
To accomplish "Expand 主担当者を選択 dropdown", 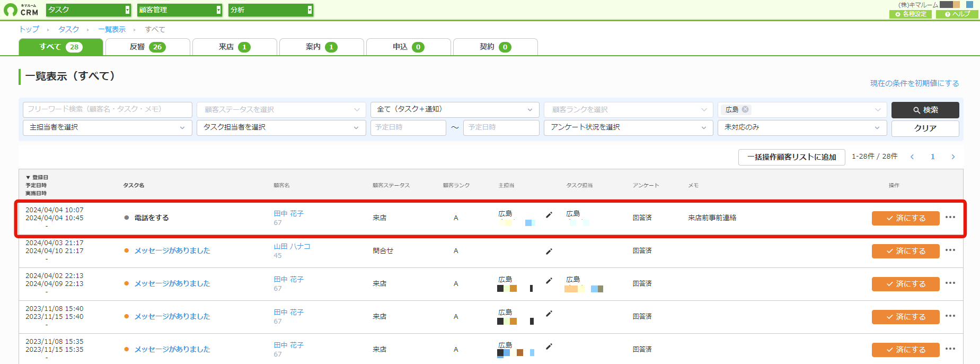I will pyautogui.click(x=108, y=128).
